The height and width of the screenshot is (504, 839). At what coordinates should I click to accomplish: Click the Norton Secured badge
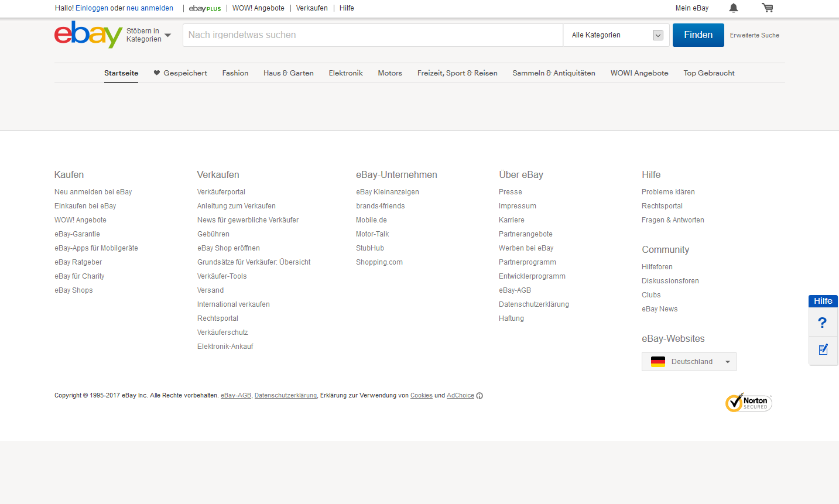coord(748,403)
